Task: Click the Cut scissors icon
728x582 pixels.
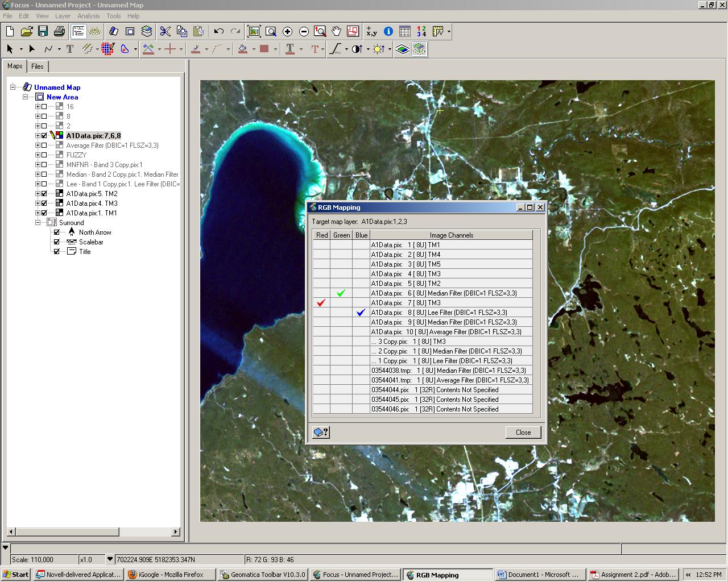Action: pos(165,32)
